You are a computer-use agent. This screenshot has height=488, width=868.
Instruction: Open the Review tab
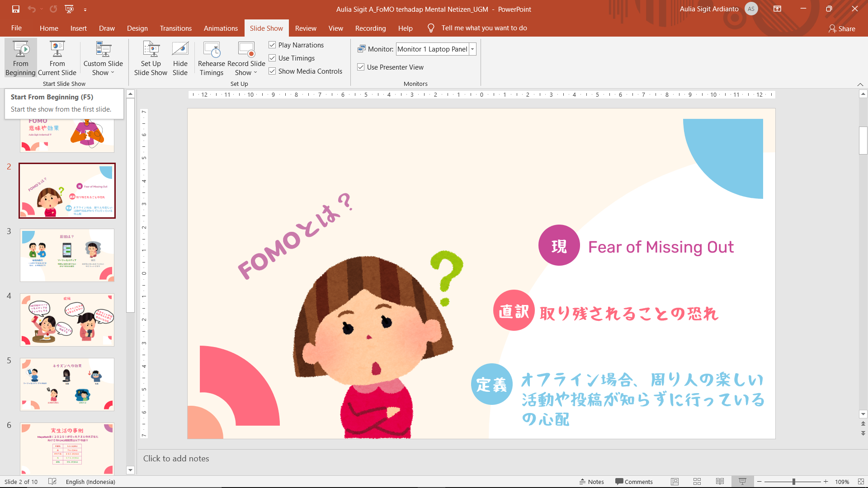[x=306, y=28]
